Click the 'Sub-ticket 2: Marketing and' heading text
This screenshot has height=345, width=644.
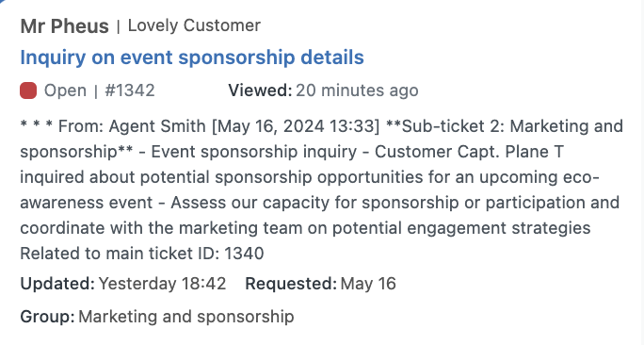click(x=512, y=126)
